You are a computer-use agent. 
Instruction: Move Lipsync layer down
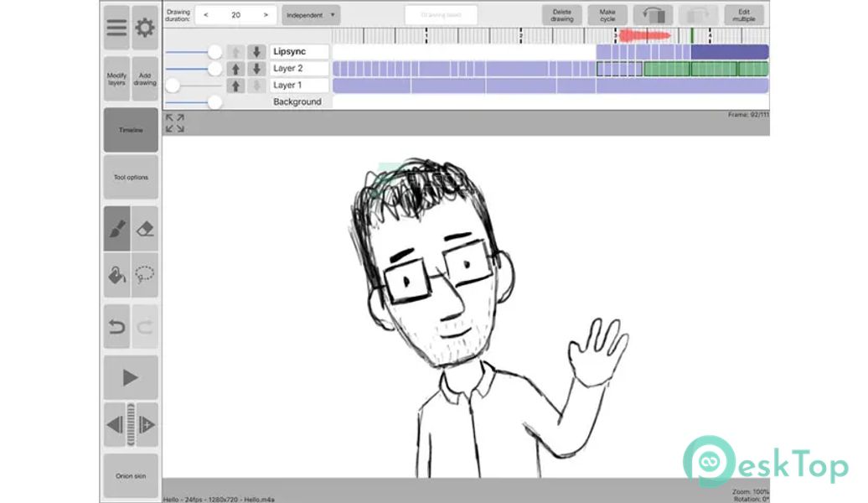[256, 52]
